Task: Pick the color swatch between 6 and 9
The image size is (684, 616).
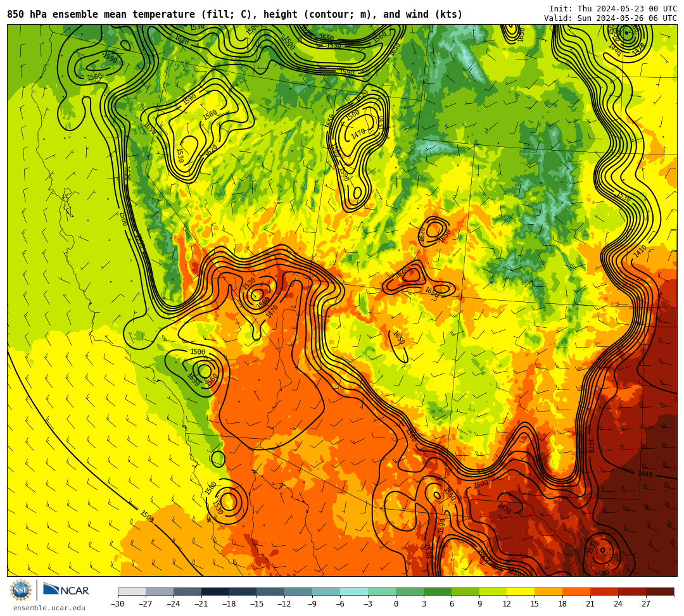Action: [465, 591]
